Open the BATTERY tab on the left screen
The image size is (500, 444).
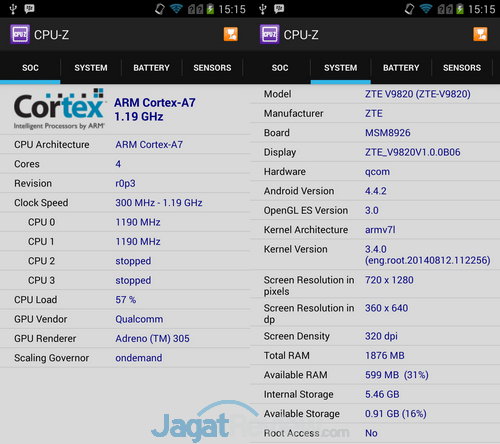(151, 68)
